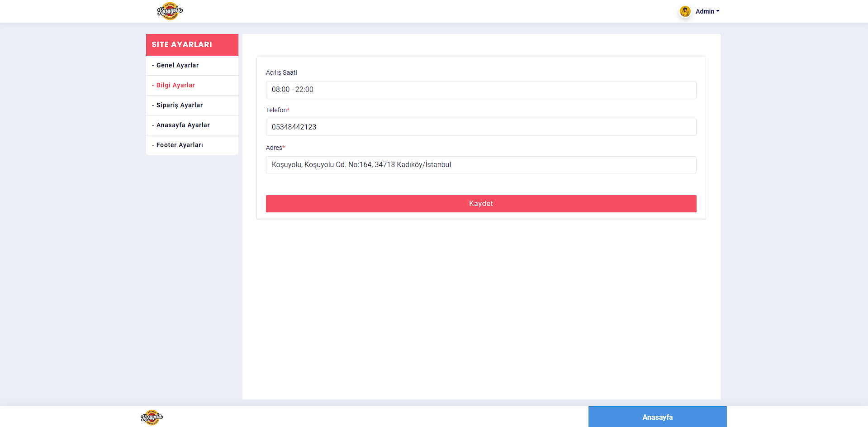Focus the Açılış Saati input field
The width and height of the screenshot is (868, 427).
pos(481,90)
